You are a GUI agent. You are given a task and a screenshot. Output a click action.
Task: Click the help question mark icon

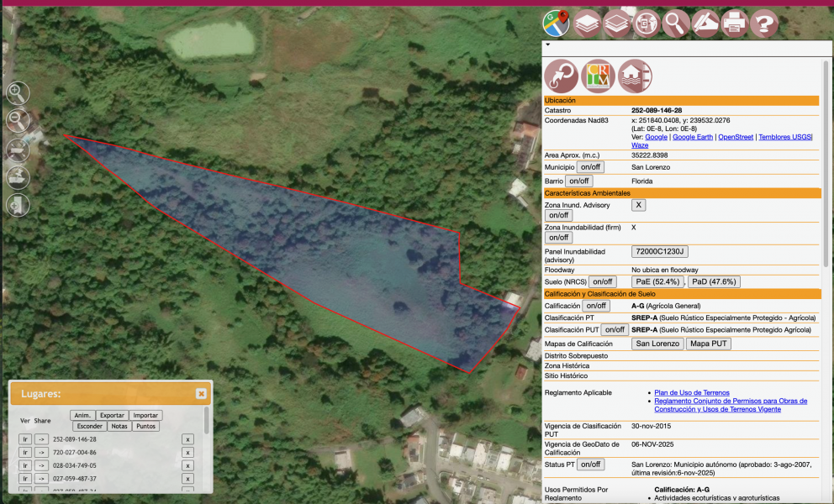[763, 23]
